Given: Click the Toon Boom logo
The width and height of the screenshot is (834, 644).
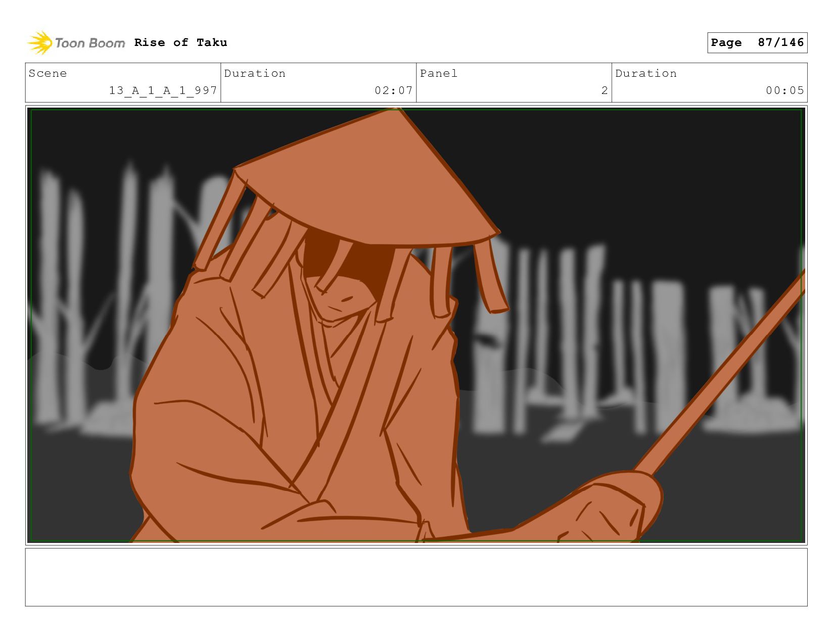Looking at the screenshot, I should [x=76, y=43].
